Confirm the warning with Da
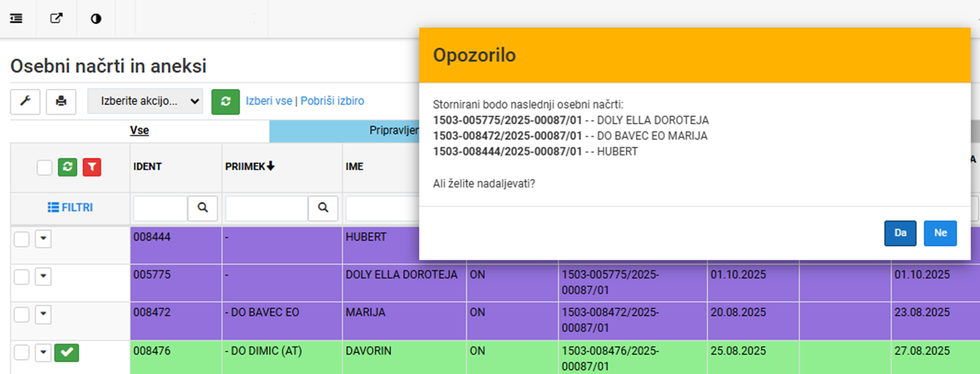Viewport: 980px width, 374px height. [x=900, y=233]
